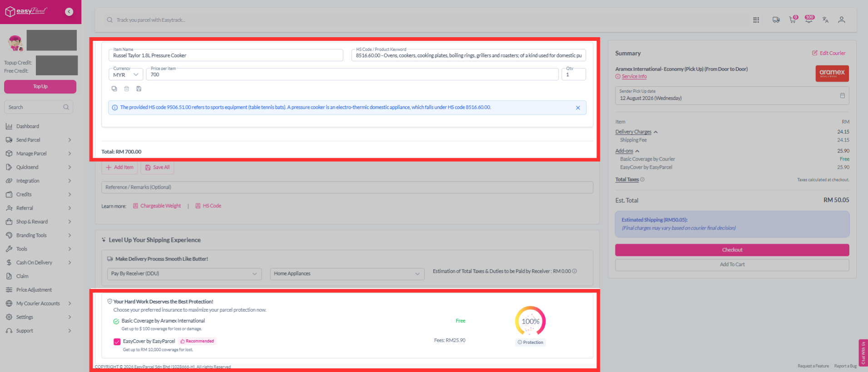The height and width of the screenshot is (372, 868).
Task: Open the shopping cart
Action: click(793, 20)
